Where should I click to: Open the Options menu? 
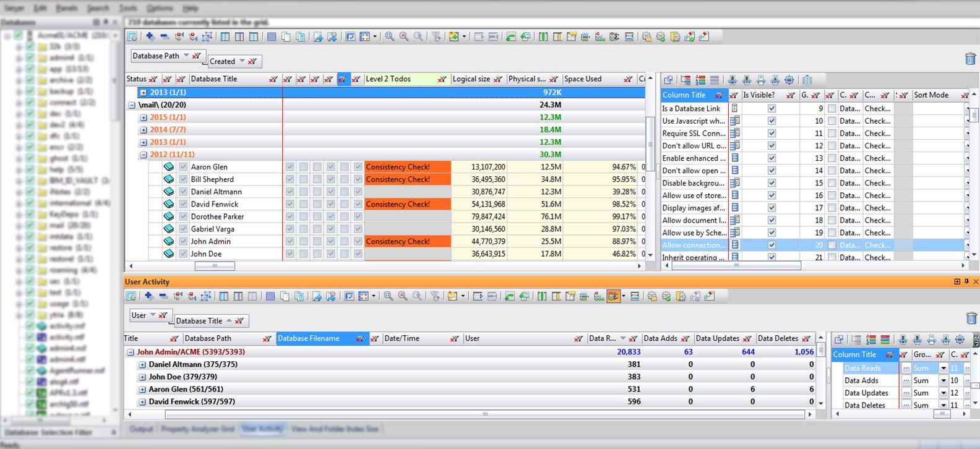click(160, 8)
